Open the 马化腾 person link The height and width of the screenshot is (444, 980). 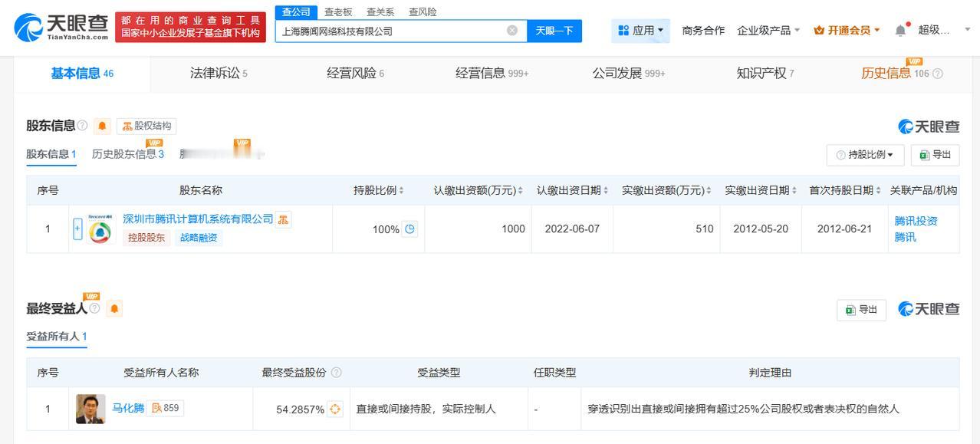tap(128, 408)
